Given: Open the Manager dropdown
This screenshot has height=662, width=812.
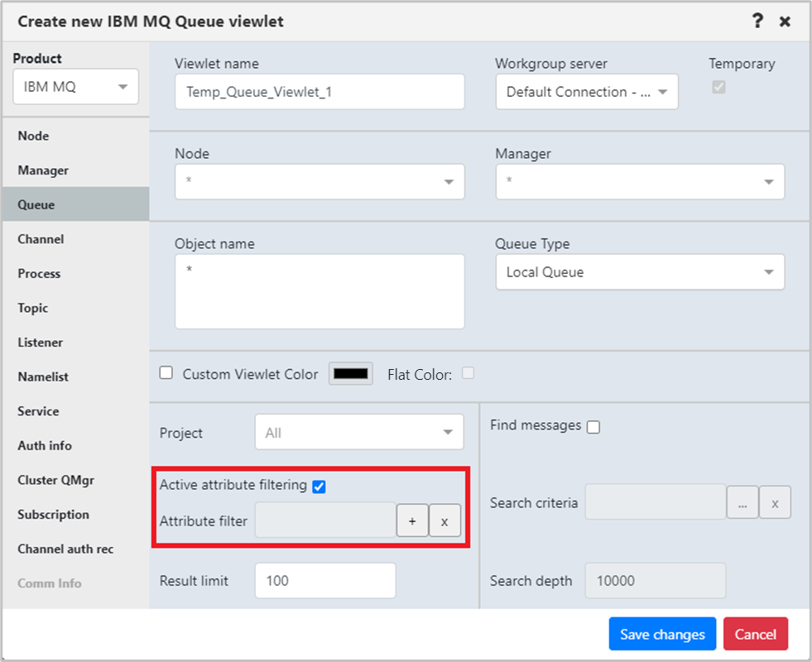Looking at the screenshot, I should tap(640, 182).
